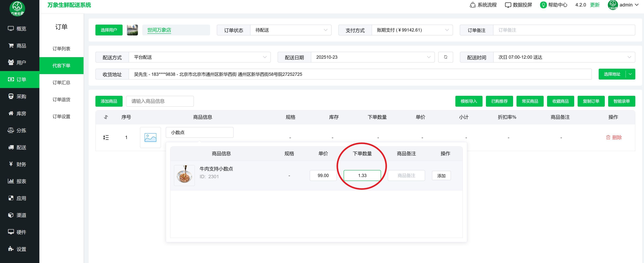Image resolution: width=644 pixels, height=263 pixels.
Task: Click the 添加 button for the beef product
Action: [x=441, y=176]
